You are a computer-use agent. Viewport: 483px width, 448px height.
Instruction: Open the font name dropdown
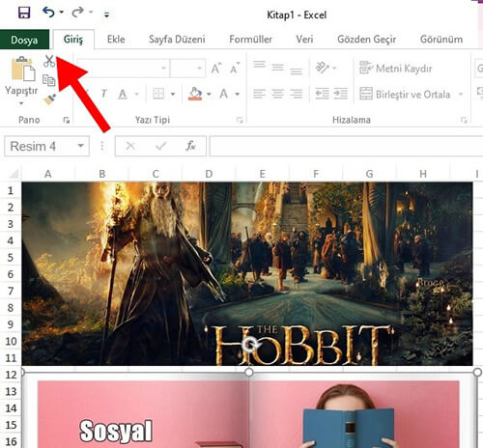click(163, 68)
